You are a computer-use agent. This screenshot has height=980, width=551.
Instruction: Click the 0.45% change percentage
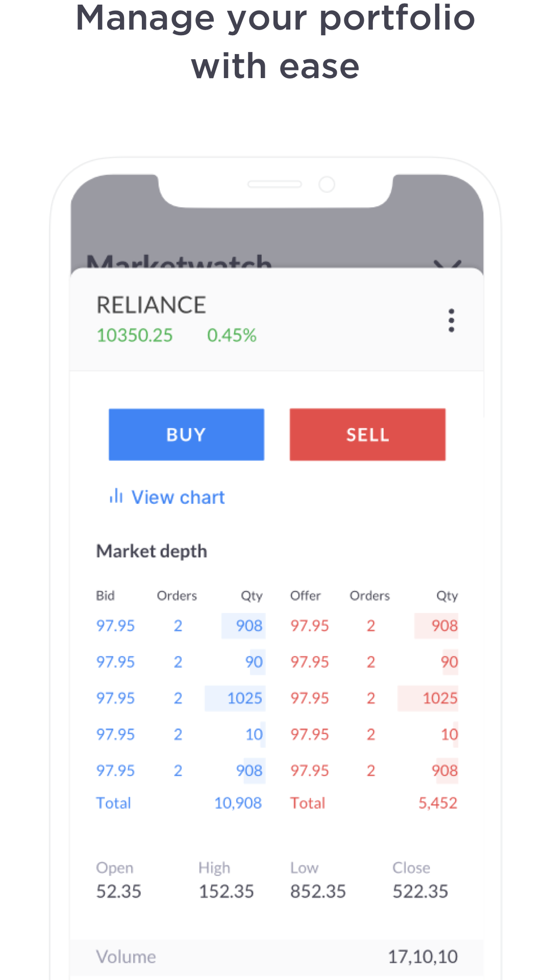pos(232,335)
